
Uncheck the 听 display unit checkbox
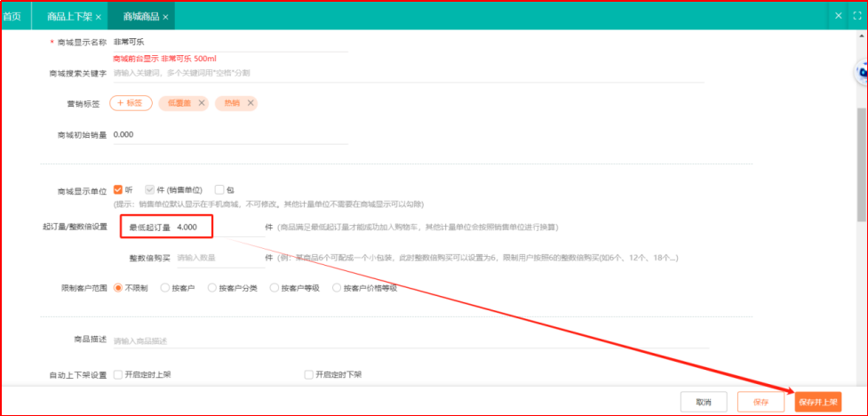[x=118, y=189]
